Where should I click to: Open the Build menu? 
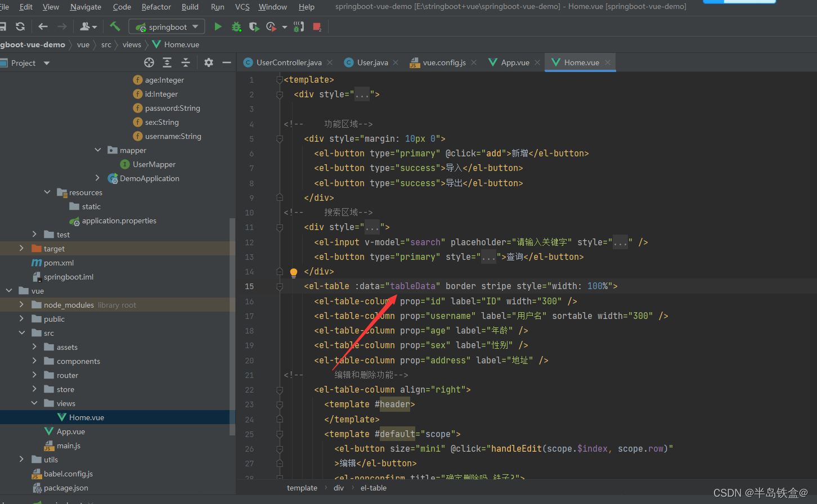(x=190, y=7)
